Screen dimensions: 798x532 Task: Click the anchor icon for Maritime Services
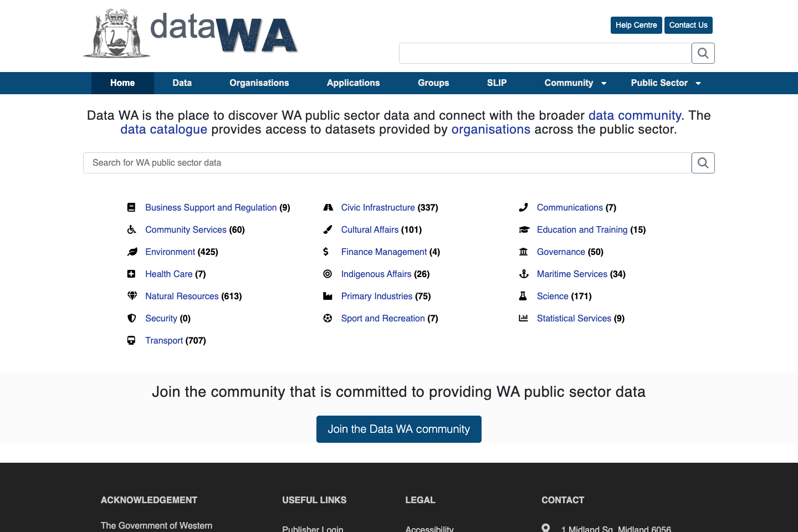point(523,274)
